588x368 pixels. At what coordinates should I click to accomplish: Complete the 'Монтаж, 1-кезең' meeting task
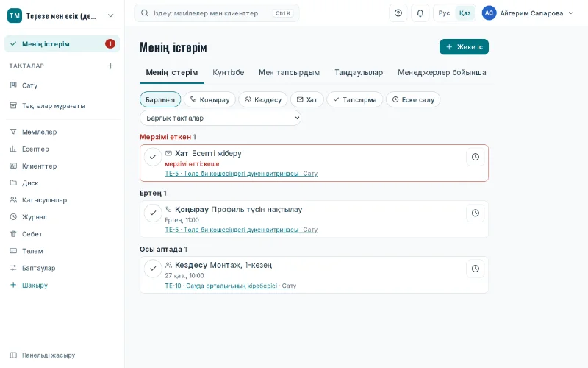[x=153, y=269]
